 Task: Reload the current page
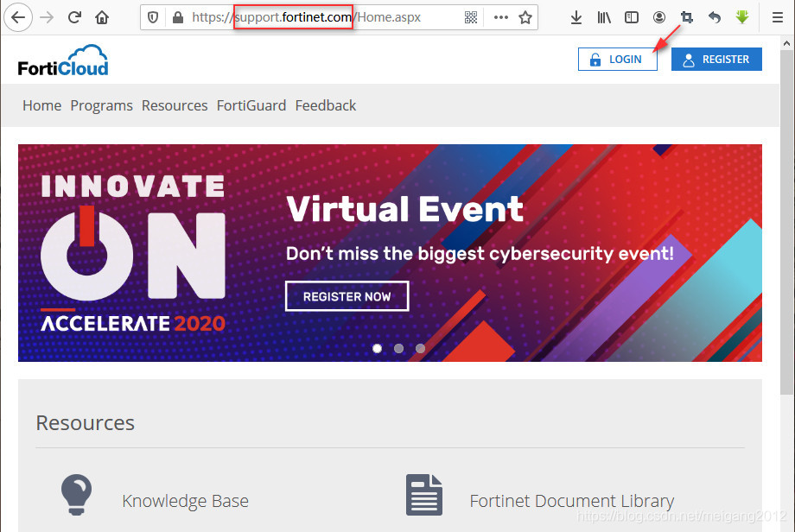[74, 18]
